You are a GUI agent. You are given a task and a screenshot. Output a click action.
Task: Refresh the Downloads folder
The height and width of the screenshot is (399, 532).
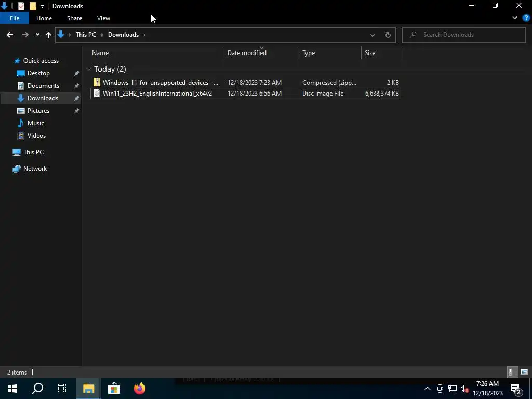[388, 35]
